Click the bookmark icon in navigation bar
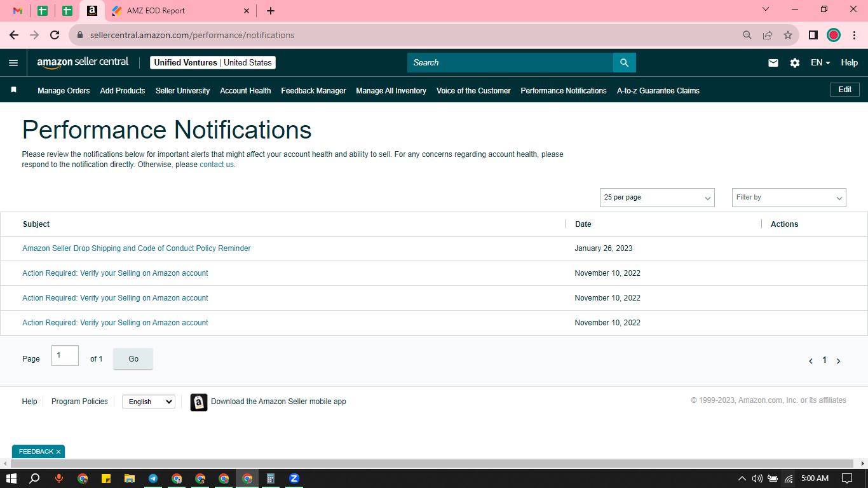Image resolution: width=868 pixels, height=488 pixels. tap(13, 90)
